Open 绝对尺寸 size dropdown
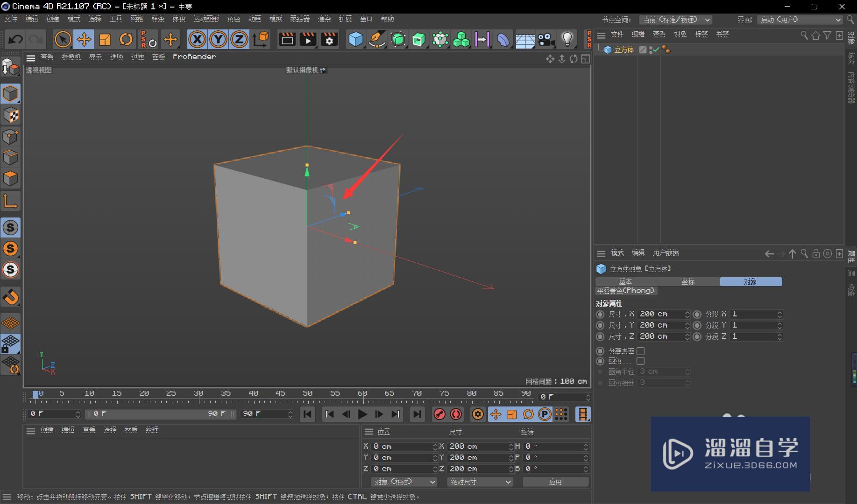This screenshot has width=857, height=504. [480, 482]
